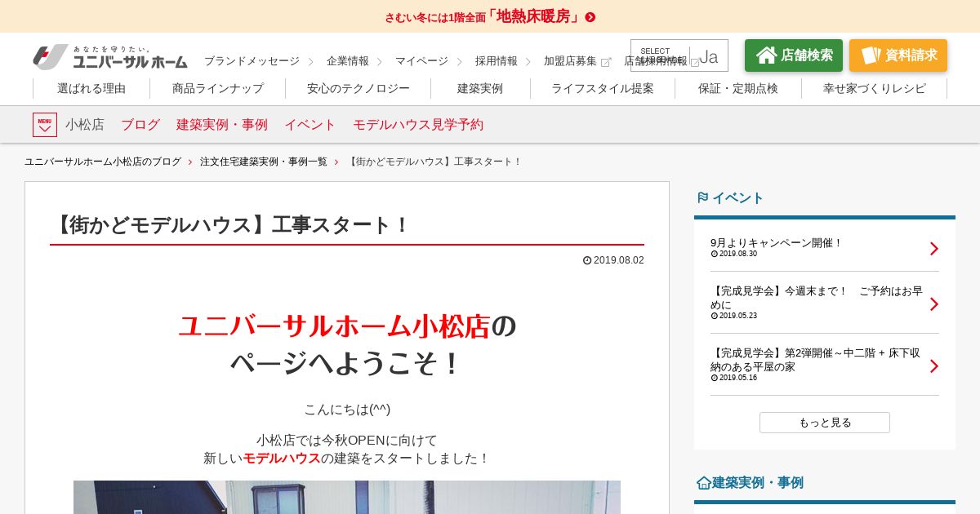Image resolution: width=980 pixels, height=514 pixels.
Task: Click the external link icon beside 加盟店募集
Action: (x=606, y=62)
